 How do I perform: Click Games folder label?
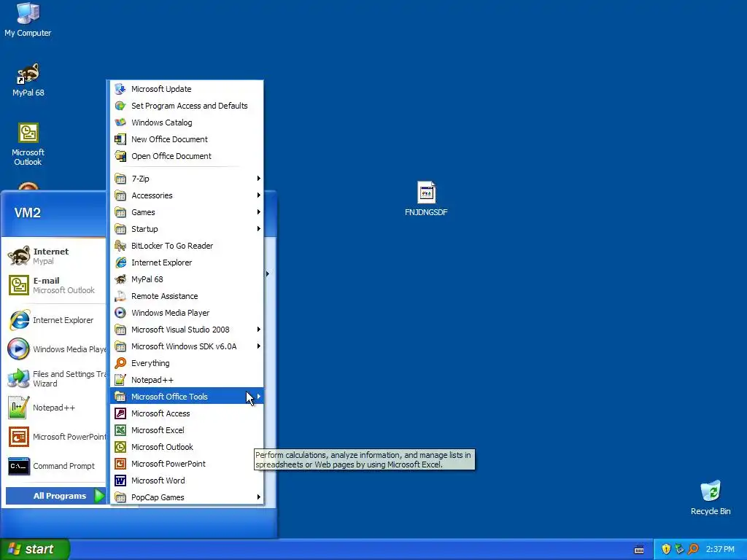(x=143, y=212)
